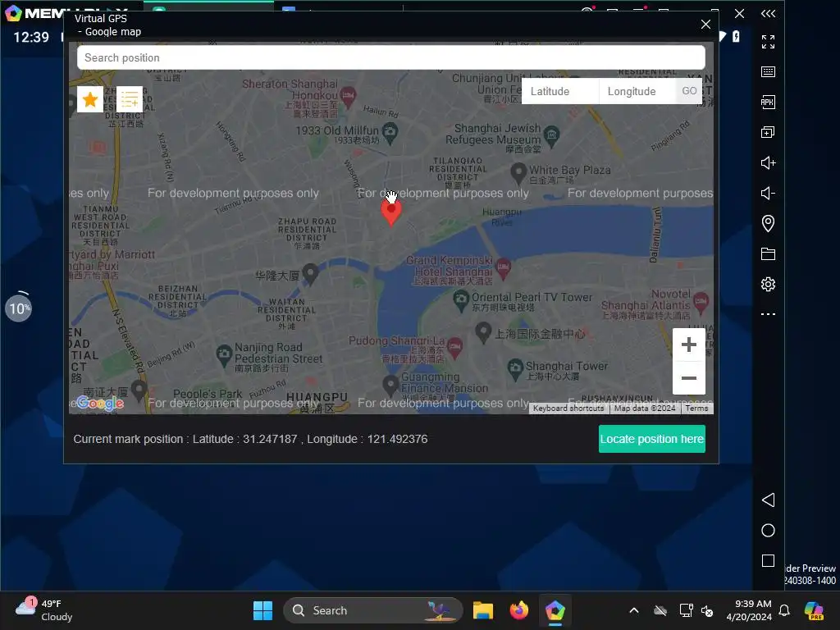This screenshot has width=840, height=630.
Task: Click the Google logo on map
Action: coord(100,403)
